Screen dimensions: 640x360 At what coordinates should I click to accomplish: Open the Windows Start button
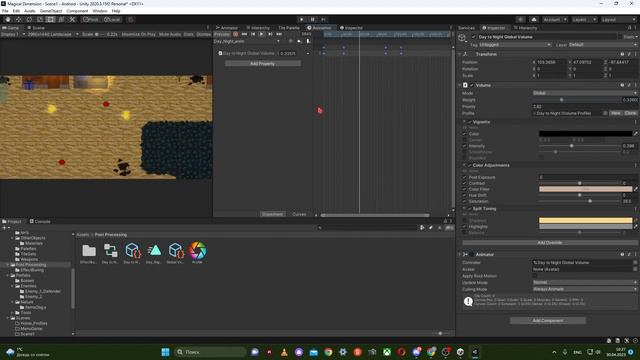coord(165,352)
